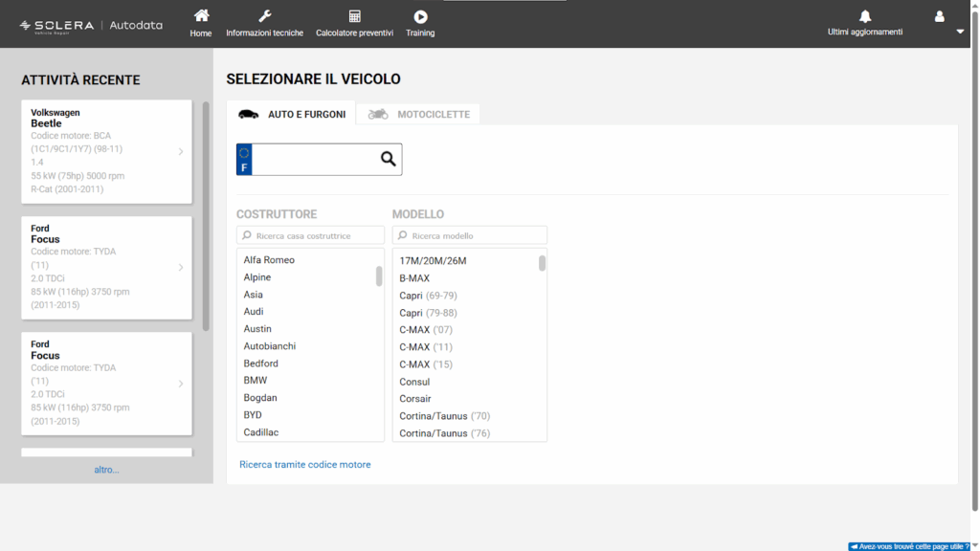Screen dimensions: 980x551
Task: Open Calcolatore preventivi calculator icon
Action: 354,15
